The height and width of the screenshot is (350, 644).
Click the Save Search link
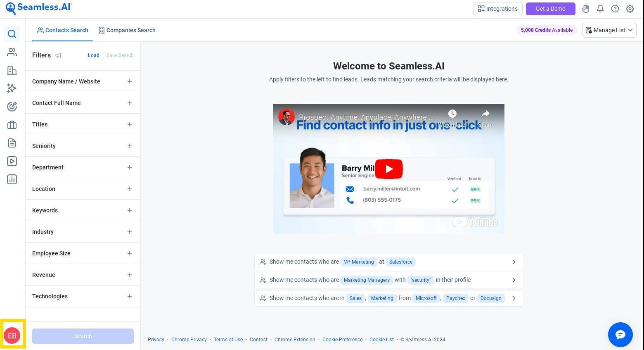(120, 55)
